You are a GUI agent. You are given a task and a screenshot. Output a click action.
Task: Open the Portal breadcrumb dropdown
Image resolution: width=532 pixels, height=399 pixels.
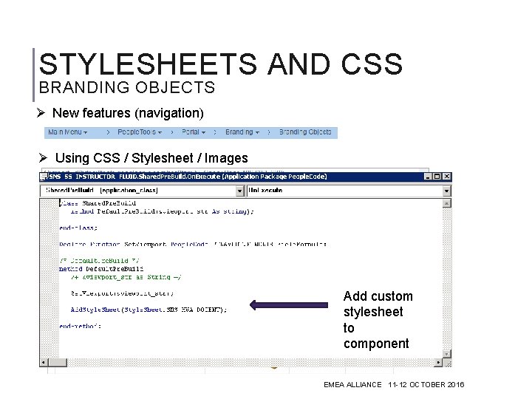point(194,132)
